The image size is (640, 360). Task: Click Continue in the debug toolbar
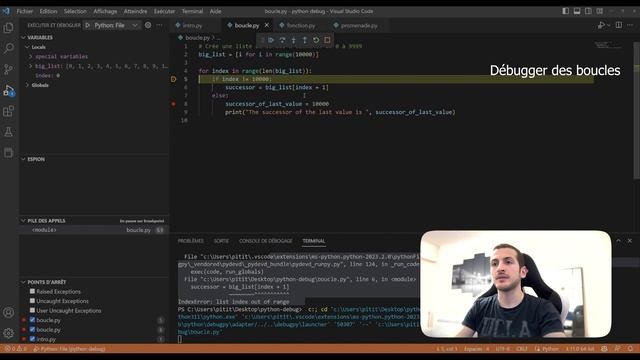(x=271, y=40)
